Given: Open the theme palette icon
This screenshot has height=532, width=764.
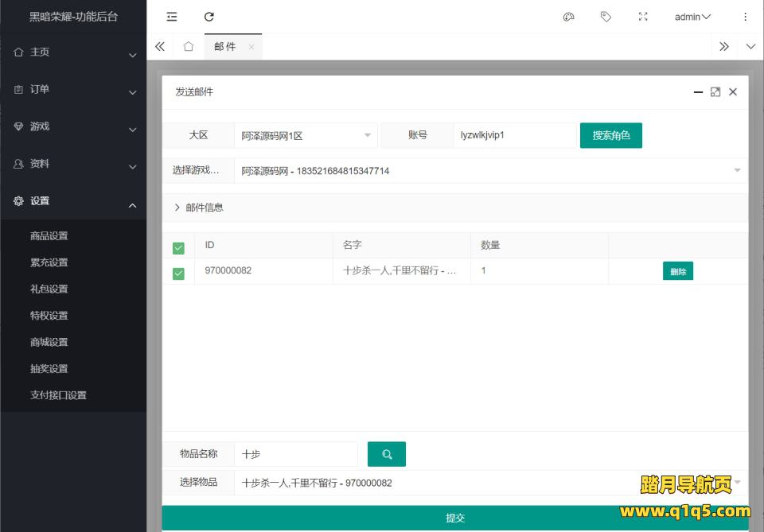Looking at the screenshot, I should pos(568,17).
